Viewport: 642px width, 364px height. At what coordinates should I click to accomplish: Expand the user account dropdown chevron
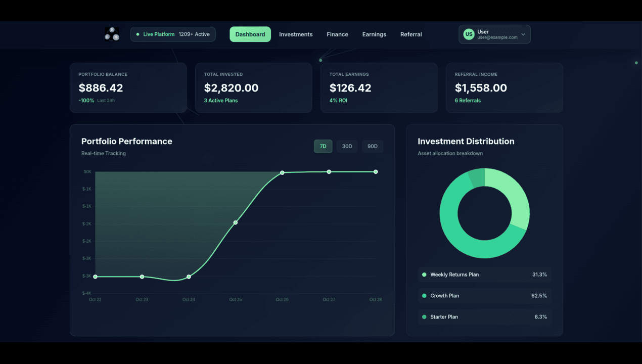pyautogui.click(x=523, y=34)
